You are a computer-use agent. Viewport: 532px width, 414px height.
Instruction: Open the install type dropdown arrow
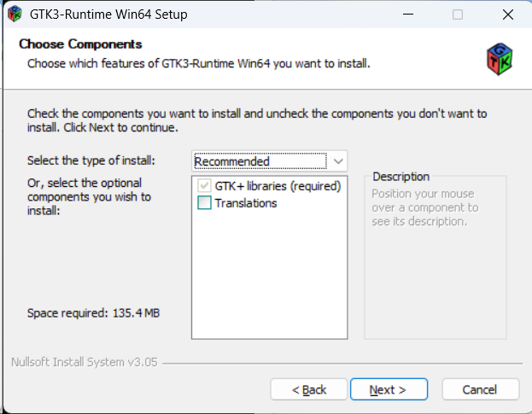point(338,161)
